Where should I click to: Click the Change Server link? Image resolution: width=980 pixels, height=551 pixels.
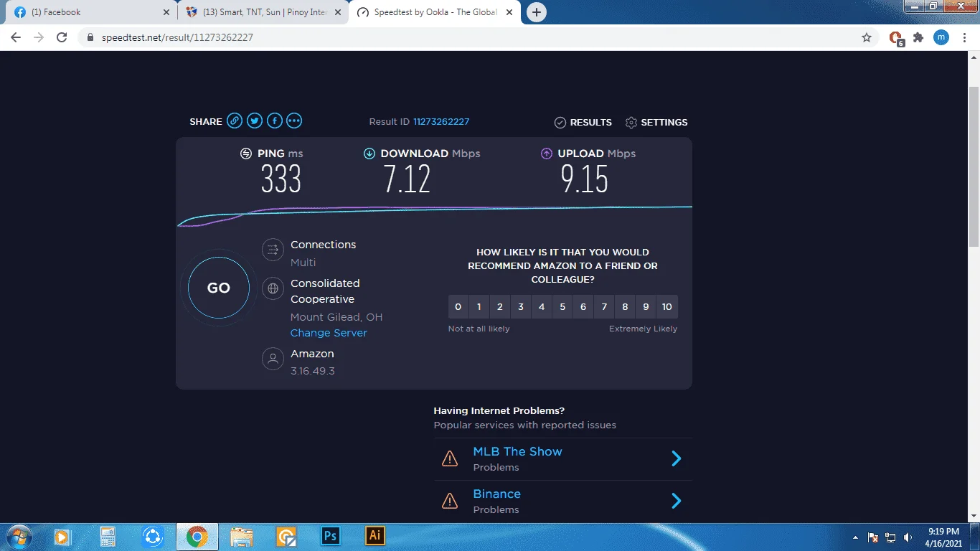tap(329, 333)
